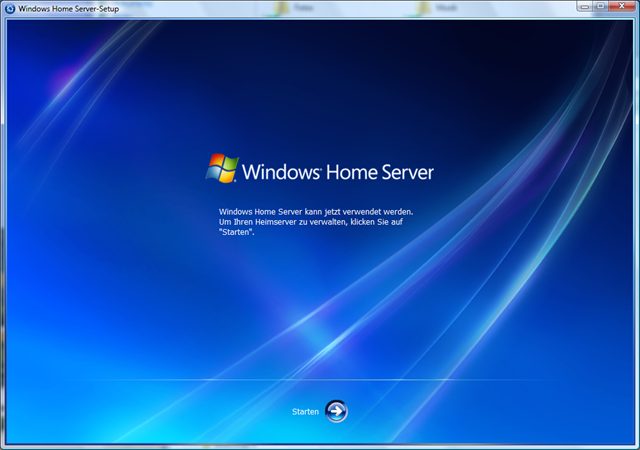Image resolution: width=640 pixels, height=450 pixels.
Task: Click the Windows flag logo
Action: click(x=222, y=168)
